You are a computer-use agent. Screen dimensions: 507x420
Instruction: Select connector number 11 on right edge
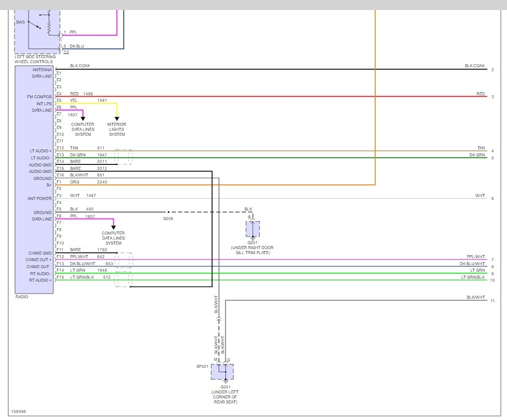(492, 301)
